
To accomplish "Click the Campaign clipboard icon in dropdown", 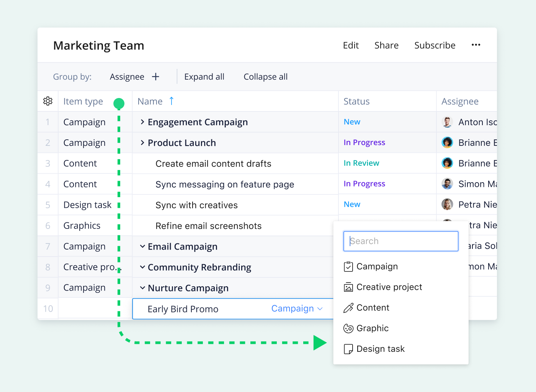I will (x=348, y=266).
